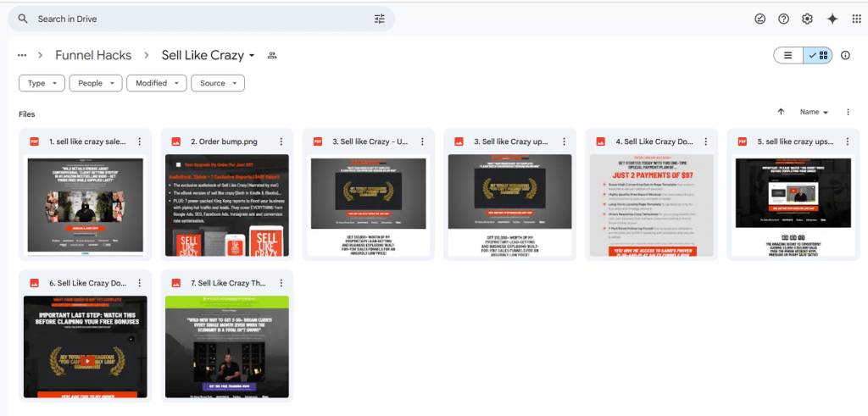
Task: Open thumbnail of 2. Order bump.png
Action: [x=227, y=206]
